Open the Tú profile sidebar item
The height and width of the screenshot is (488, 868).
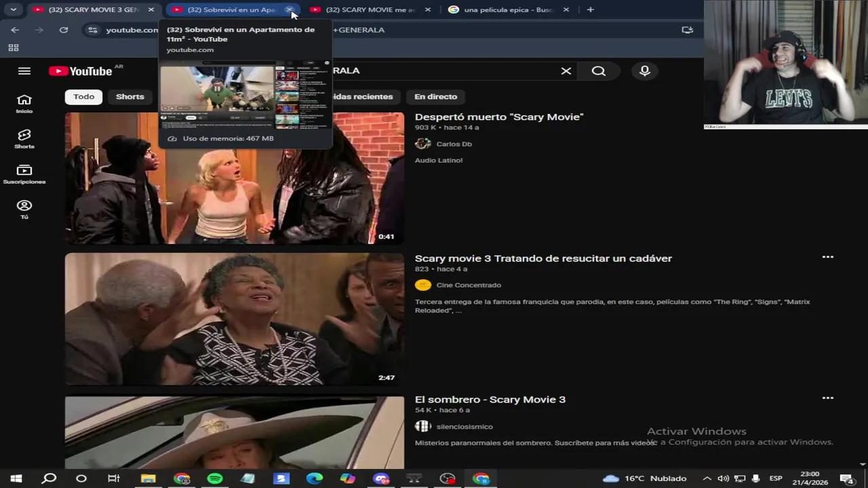24,209
